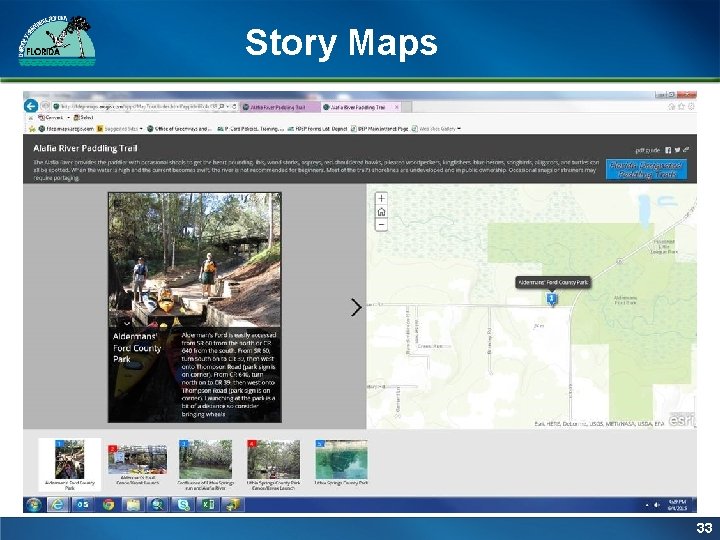Open Google Chrome from the taskbar
720x540 pixels.
pyautogui.click(x=108, y=505)
